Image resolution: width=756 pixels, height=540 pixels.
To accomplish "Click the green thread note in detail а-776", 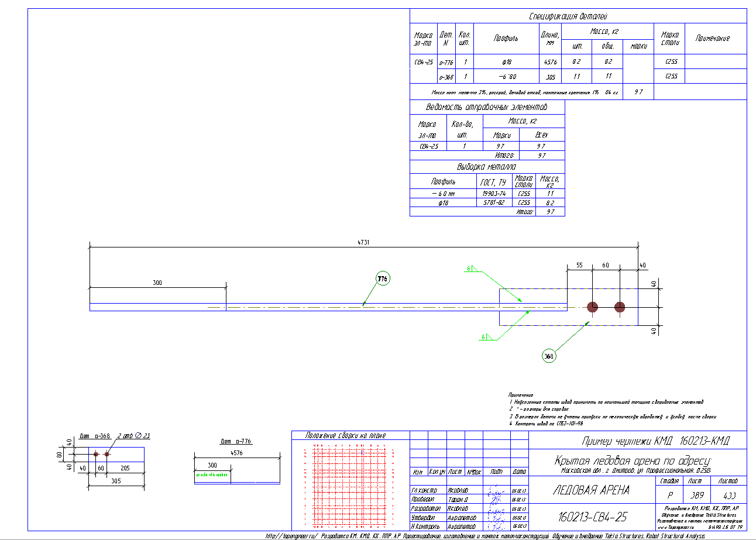I will point(211,474).
